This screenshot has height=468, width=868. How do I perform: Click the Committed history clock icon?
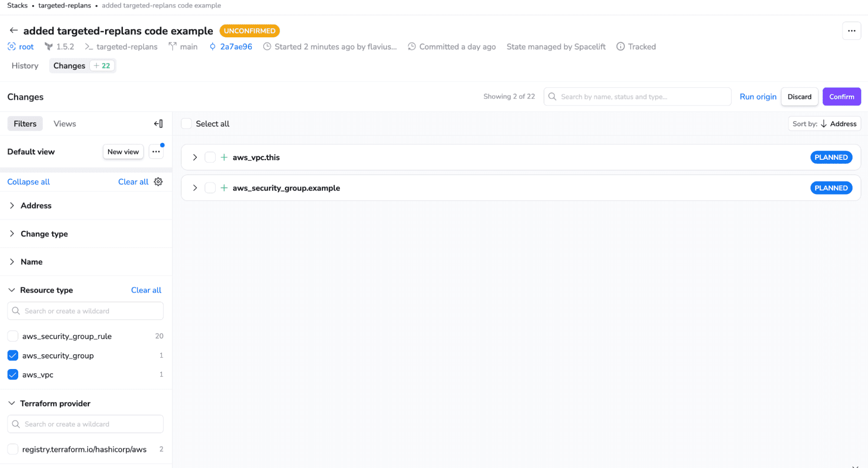412,46
